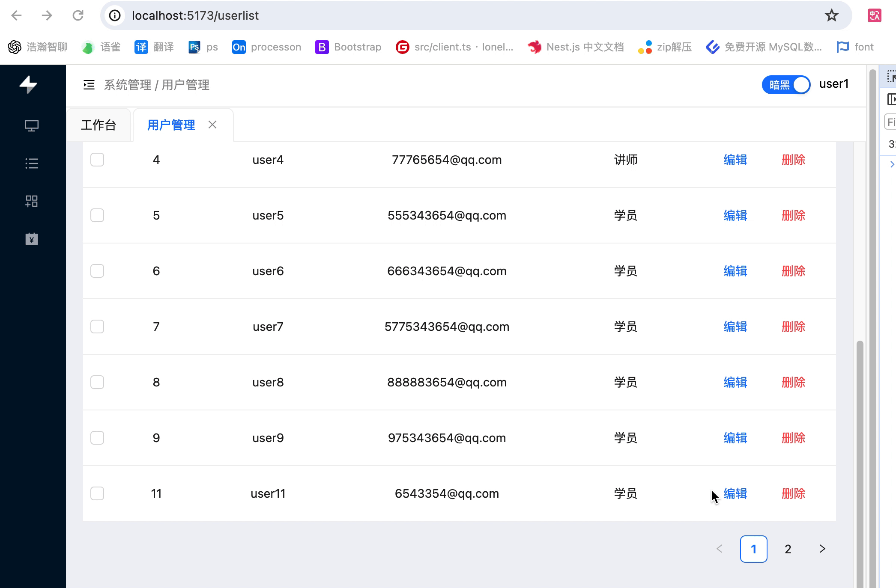Collapse sidebar using the menu fold icon

89,85
